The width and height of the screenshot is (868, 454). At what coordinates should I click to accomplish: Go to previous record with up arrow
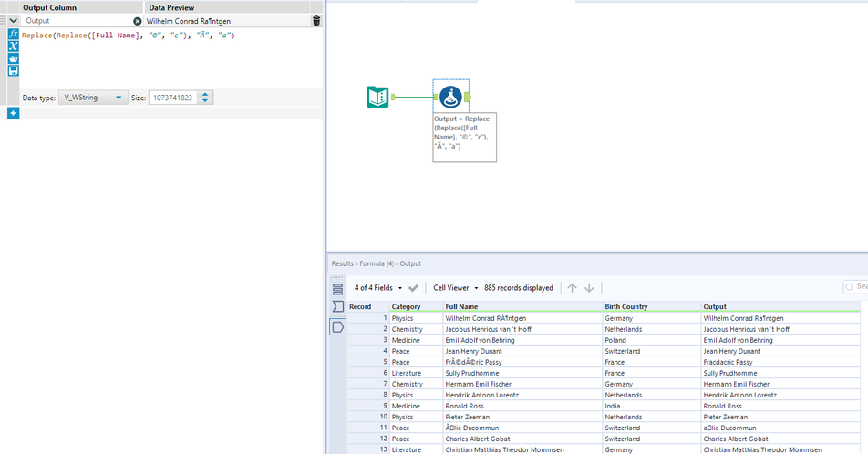pos(572,288)
